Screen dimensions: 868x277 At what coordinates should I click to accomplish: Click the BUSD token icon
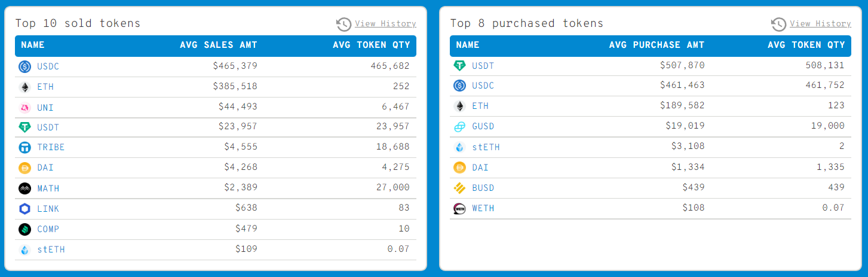pyautogui.click(x=459, y=188)
